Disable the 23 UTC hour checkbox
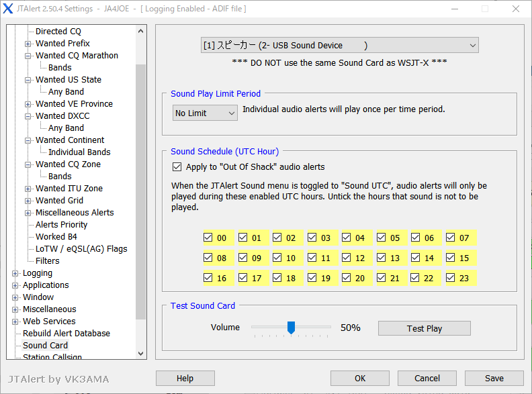The width and height of the screenshot is (532, 394). (x=451, y=278)
